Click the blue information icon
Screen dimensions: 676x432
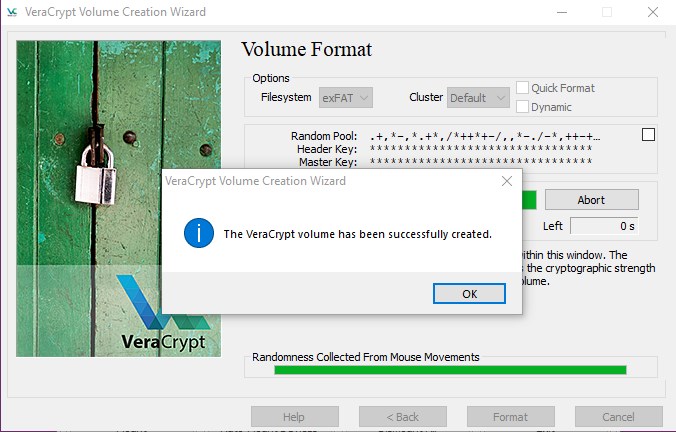(x=199, y=233)
